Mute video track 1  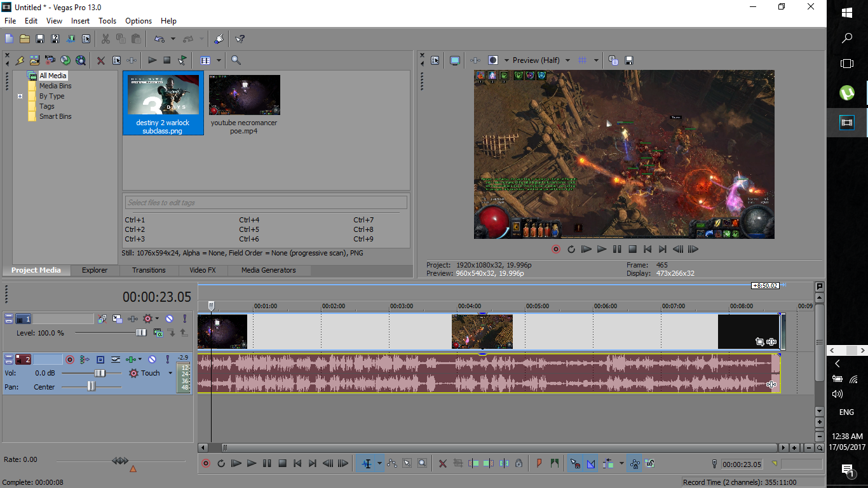170,319
